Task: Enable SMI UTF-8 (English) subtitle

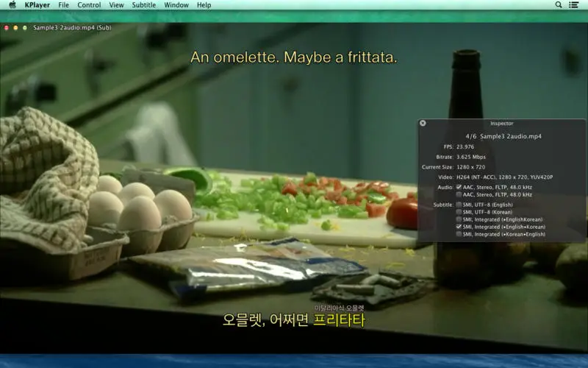Action: 459,205
